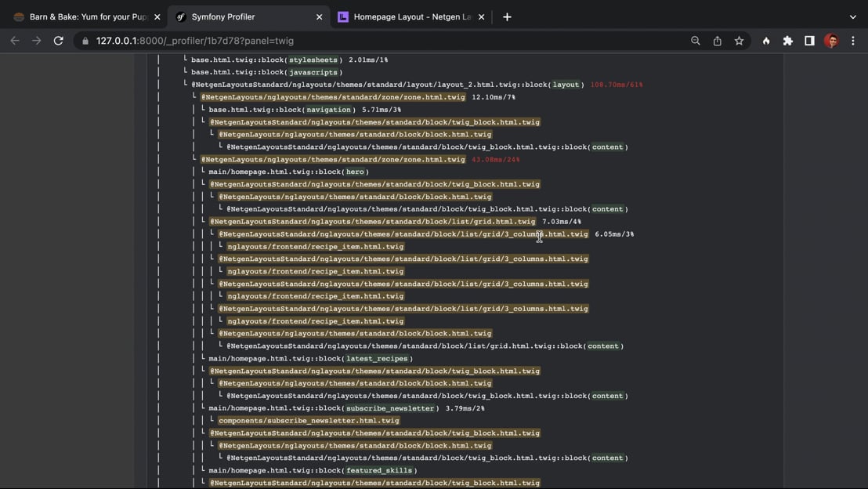This screenshot has height=489, width=868.
Task: Open a new browser tab
Action: coord(507,16)
